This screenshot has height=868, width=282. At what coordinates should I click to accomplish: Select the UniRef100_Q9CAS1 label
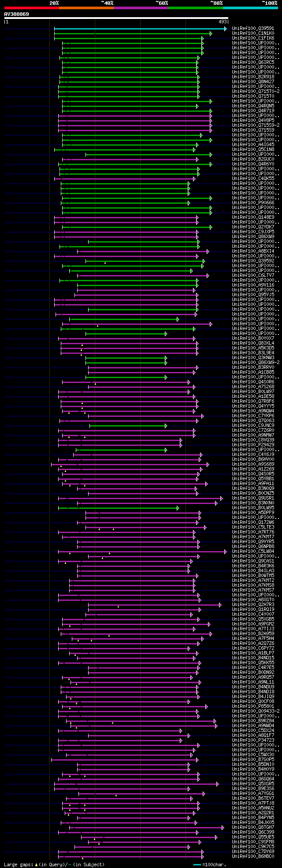[253, 561]
